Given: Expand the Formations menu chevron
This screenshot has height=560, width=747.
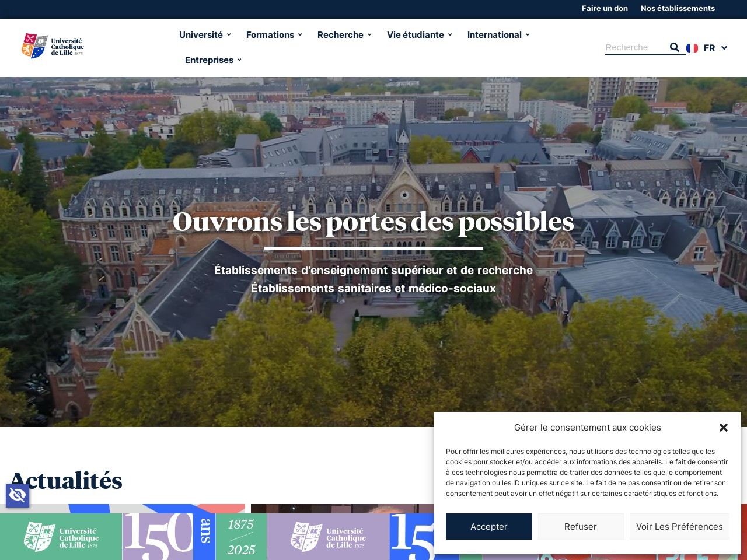Looking at the screenshot, I should (300, 34).
